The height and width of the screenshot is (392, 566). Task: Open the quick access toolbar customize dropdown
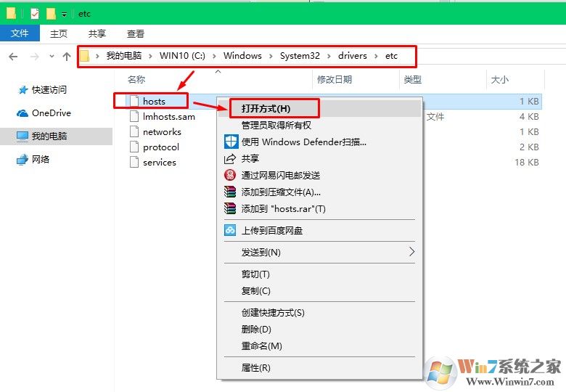(x=64, y=14)
